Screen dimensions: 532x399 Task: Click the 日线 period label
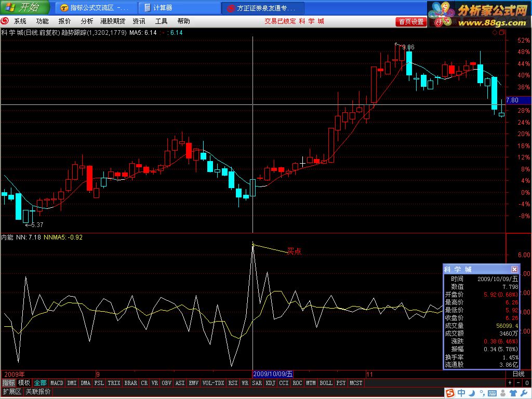tap(518, 374)
